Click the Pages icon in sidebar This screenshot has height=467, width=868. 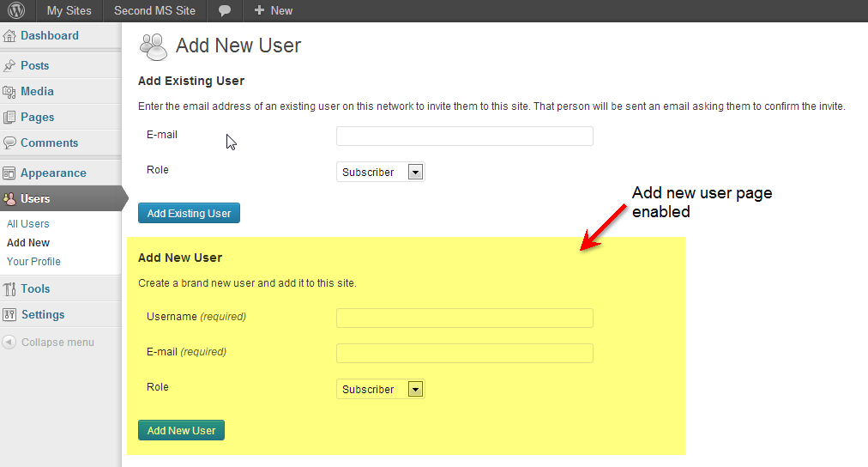(x=9, y=118)
